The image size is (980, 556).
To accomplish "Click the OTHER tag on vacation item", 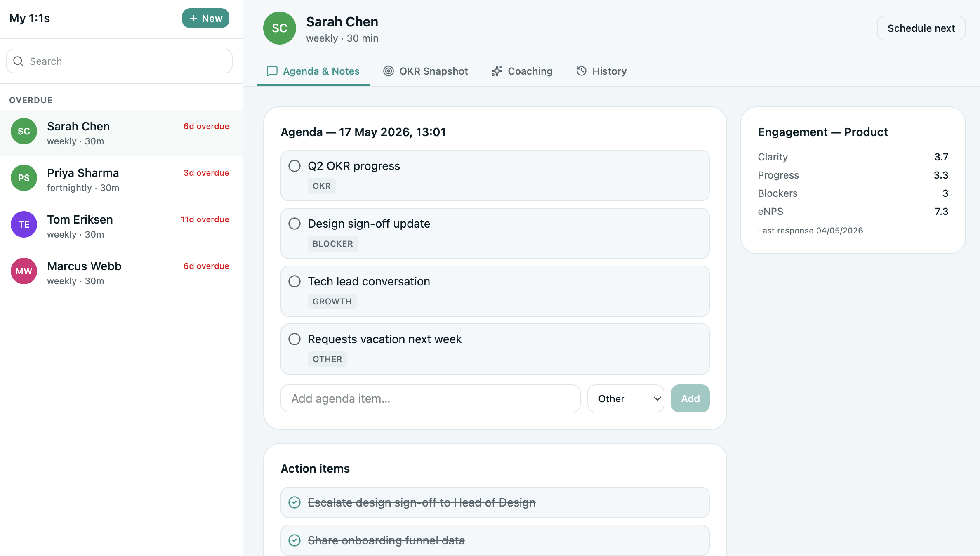I will click(327, 359).
